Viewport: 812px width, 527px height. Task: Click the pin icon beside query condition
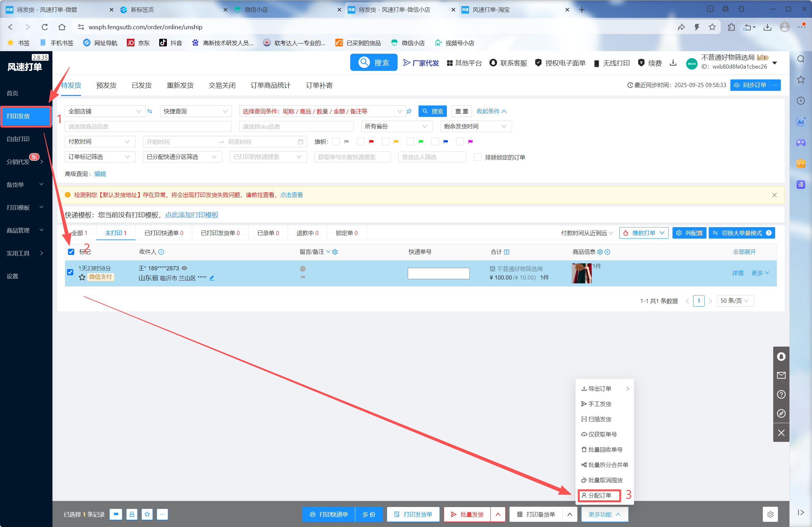pos(409,111)
